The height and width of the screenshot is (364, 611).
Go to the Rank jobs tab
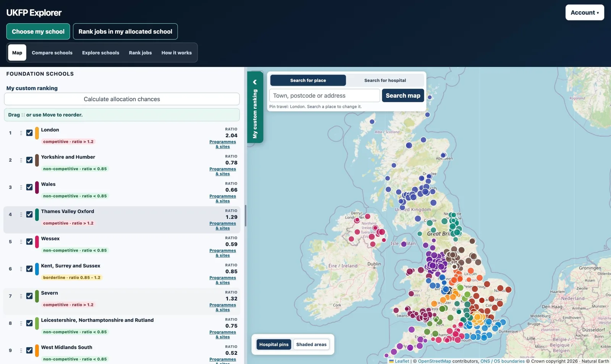[140, 53]
